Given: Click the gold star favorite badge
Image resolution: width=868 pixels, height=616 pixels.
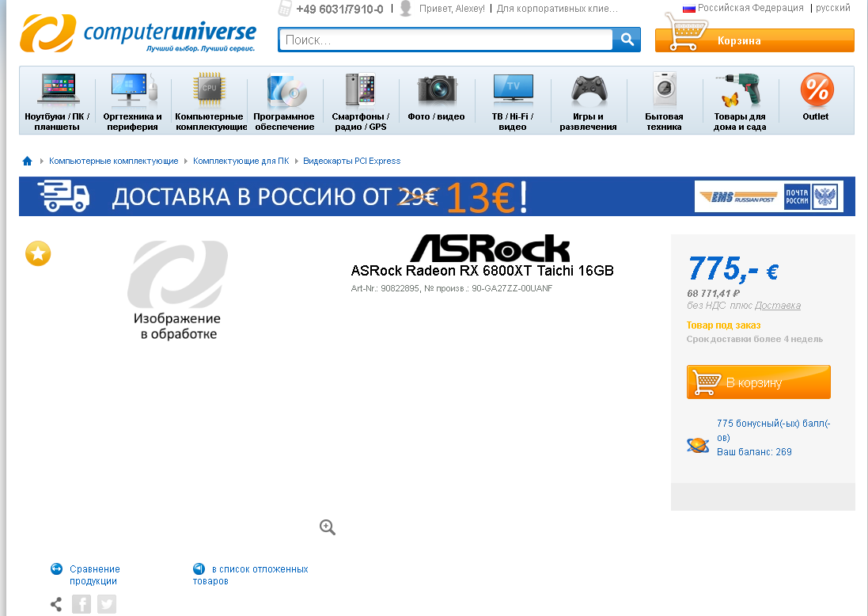Looking at the screenshot, I should tap(38, 253).
